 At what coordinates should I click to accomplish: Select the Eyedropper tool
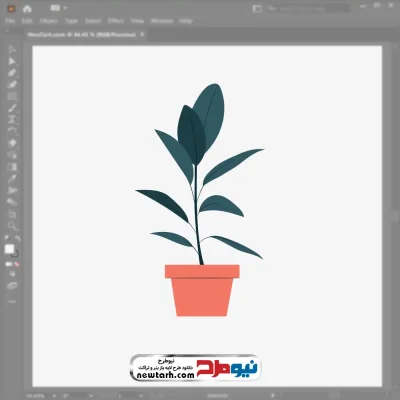(x=12, y=178)
